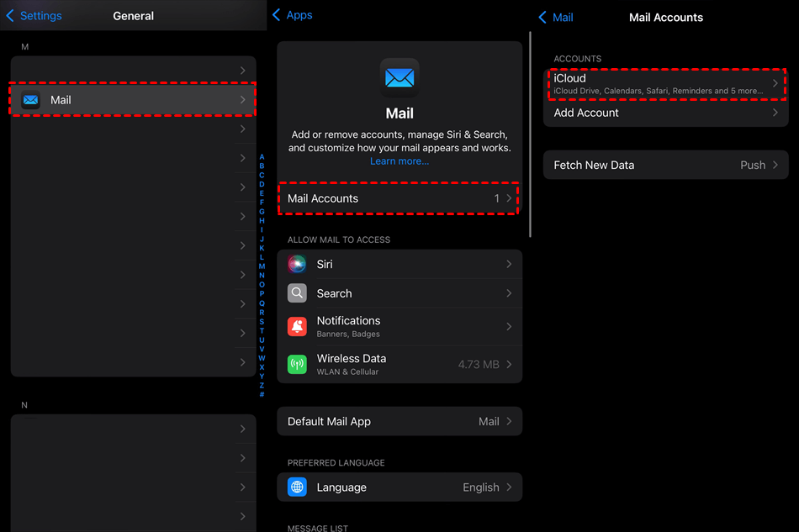Open the Learn more… link
Screen dimensions: 799x532
[399, 161]
